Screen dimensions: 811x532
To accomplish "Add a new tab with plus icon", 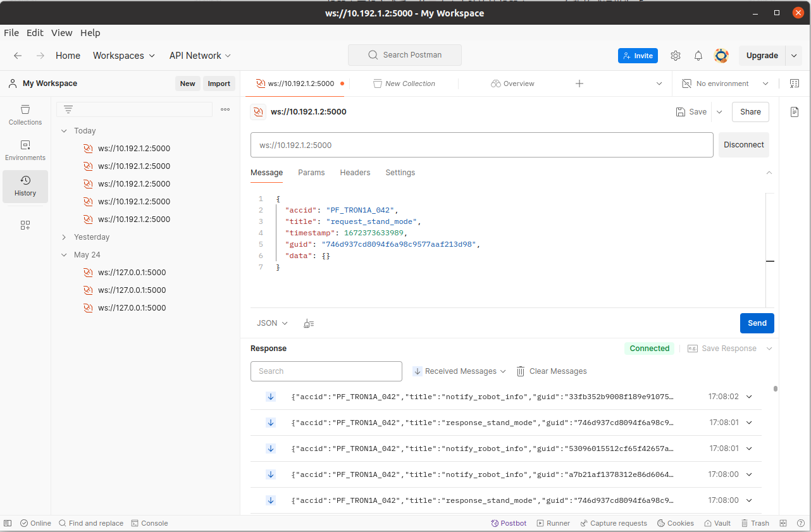I will click(579, 84).
